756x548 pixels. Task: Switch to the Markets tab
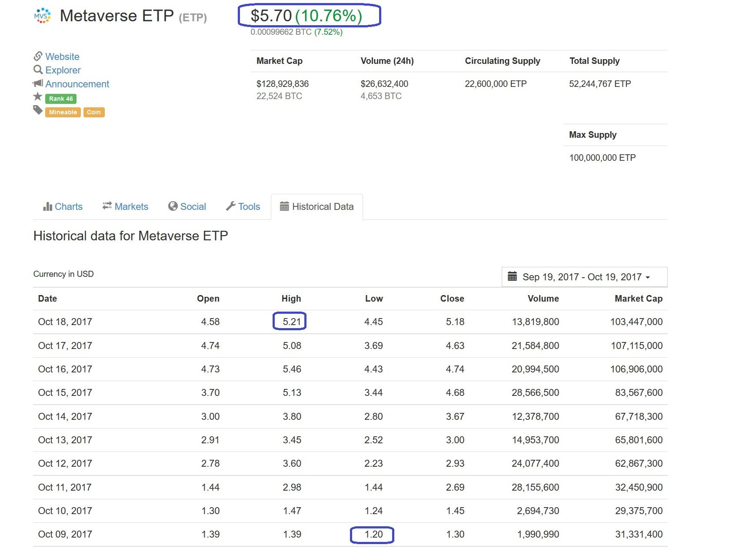(x=125, y=206)
